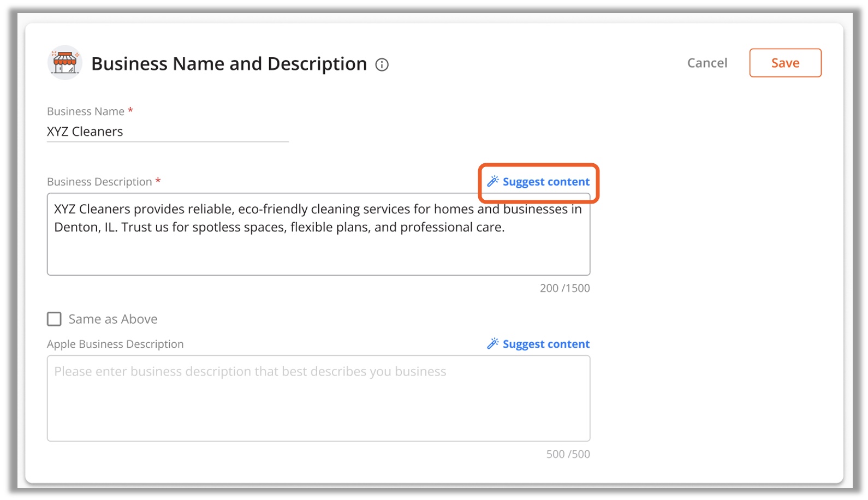Click the Same as Above label text
868x500 pixels.
(113, 319)
